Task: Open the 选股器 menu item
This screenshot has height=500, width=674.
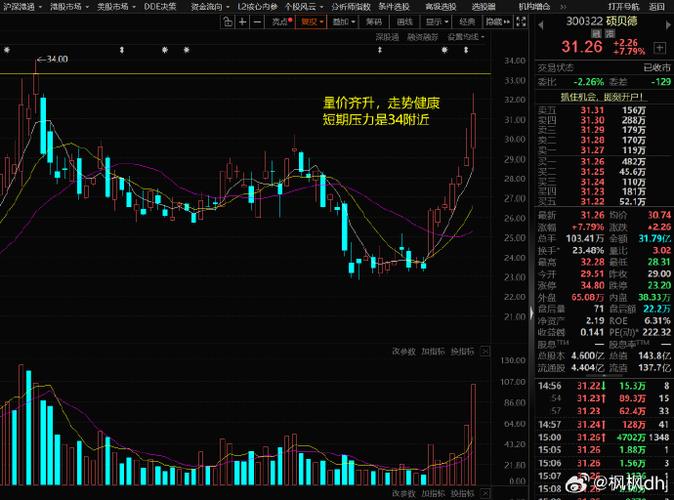Action: click(x=483, y=6)
